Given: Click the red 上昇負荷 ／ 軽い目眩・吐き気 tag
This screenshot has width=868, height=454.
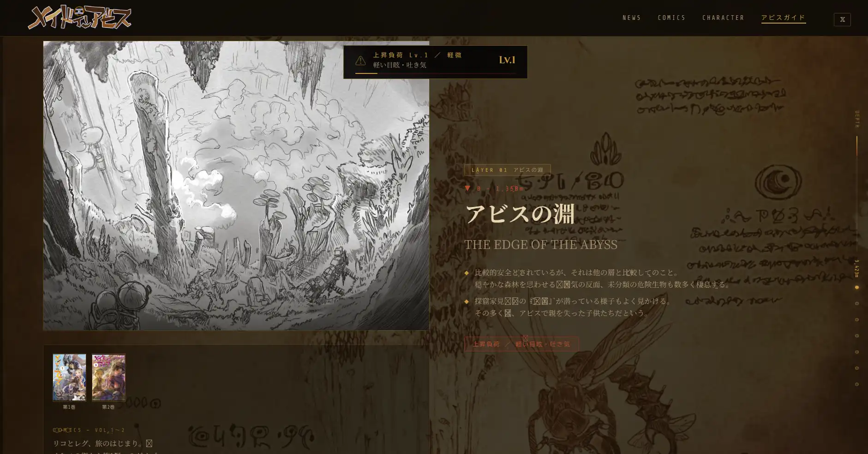Looking at the screenshot, I should [521, 344].
